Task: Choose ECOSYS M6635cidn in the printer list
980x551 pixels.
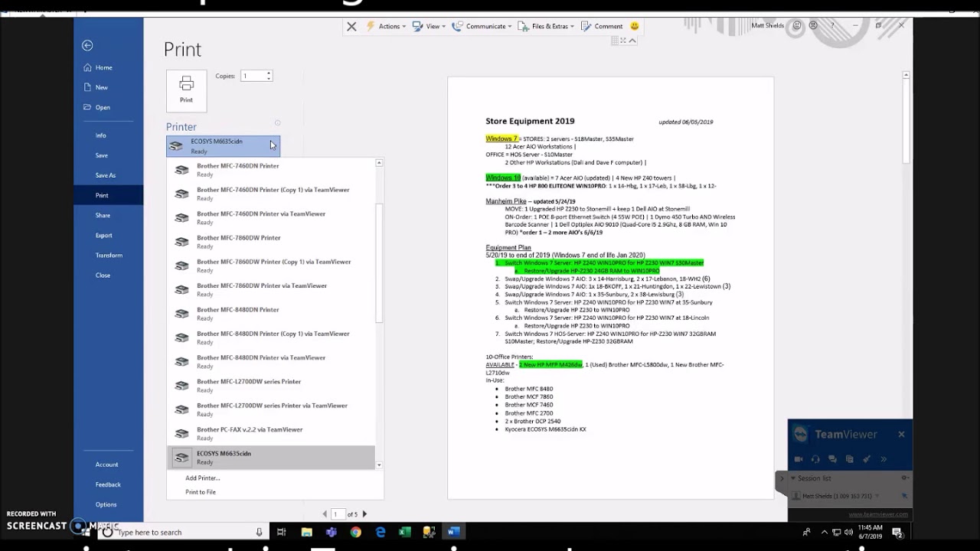Action: (x=271, y=458)
